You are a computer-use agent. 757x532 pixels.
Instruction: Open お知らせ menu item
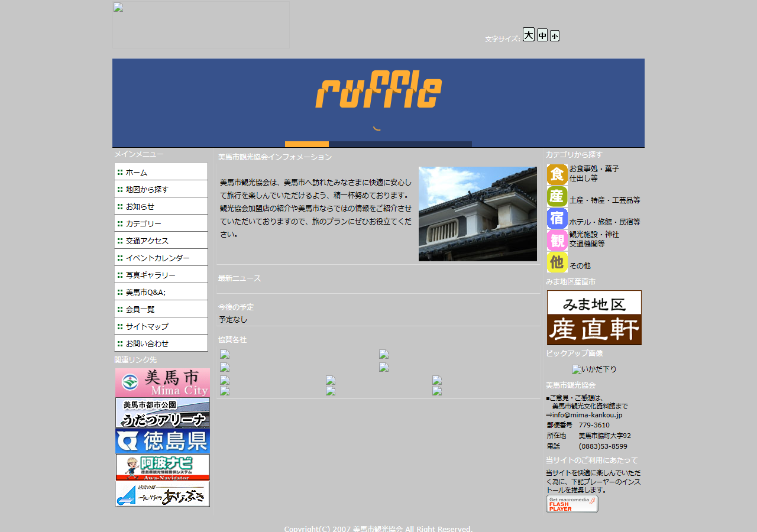(x=161, y=206)
